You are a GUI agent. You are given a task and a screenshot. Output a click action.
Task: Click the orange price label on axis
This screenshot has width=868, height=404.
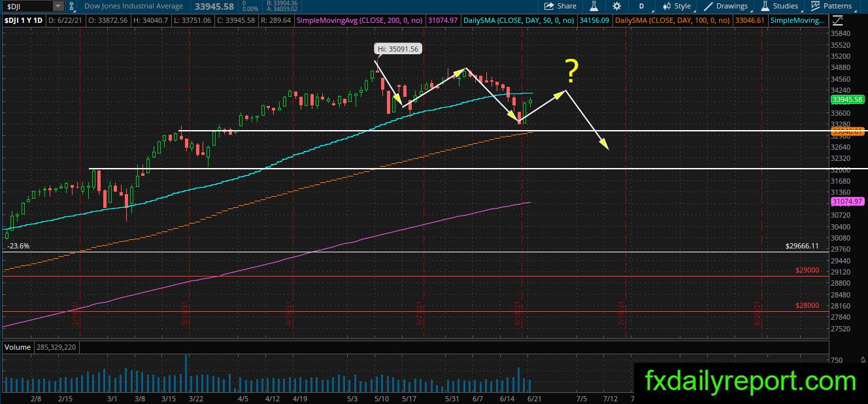(x=848, y=131)
